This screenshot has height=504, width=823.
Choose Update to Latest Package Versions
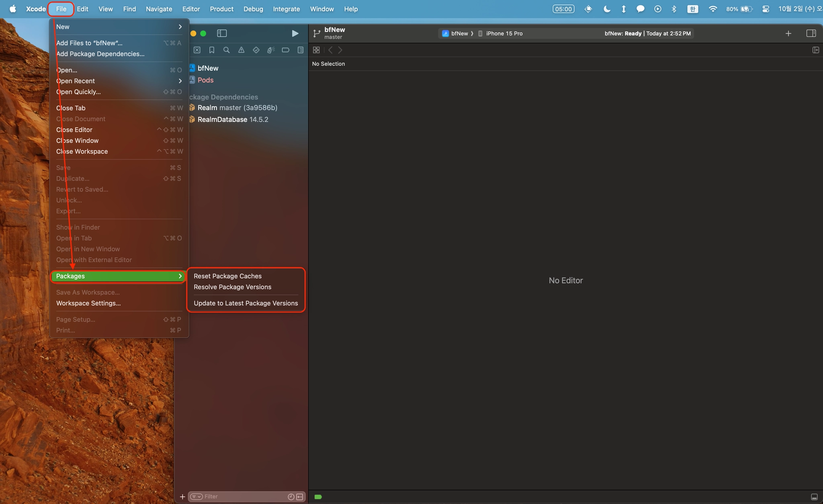tap(246, 303)
